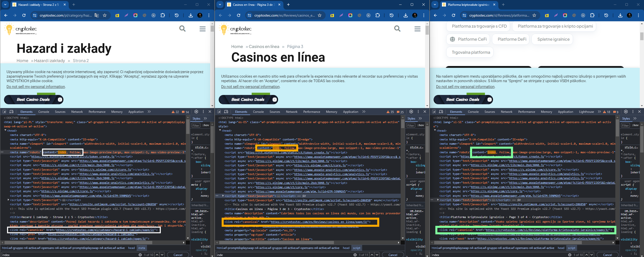644x257 pixels.
Task: Open the Application tab in middle DevTools
Action: [351, 112]
